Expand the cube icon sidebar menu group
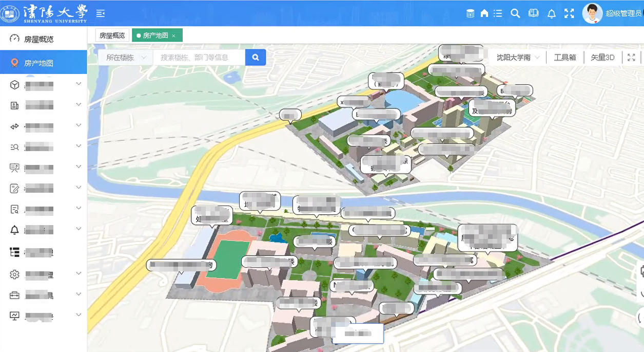 (x=44, y=84)
